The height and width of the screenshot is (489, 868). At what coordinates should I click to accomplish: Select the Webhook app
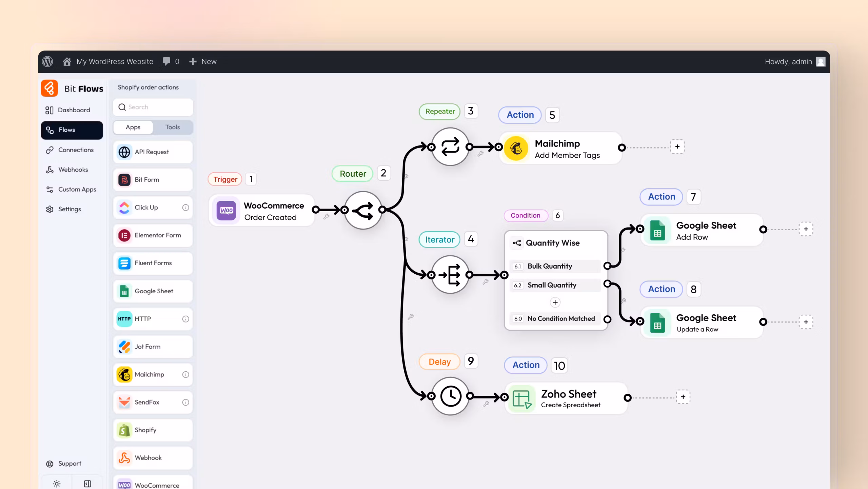tap(153, 458)
